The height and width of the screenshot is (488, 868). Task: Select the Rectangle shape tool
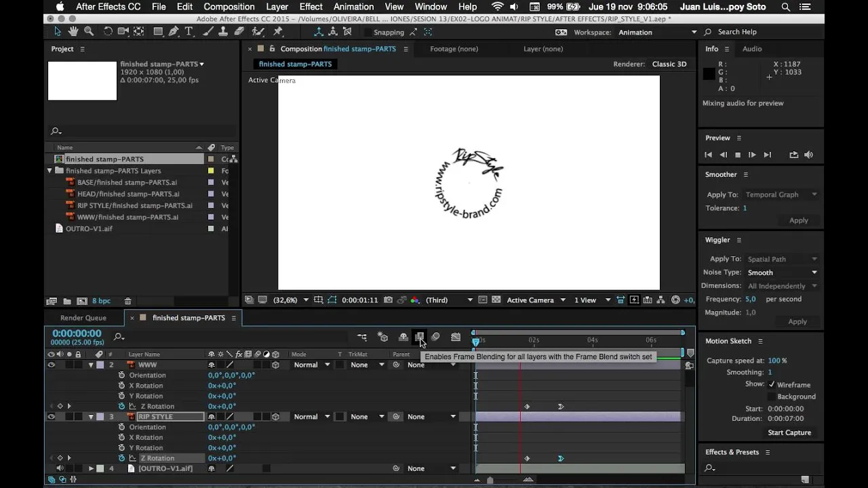pyautogui.click(x=158, y=32)
